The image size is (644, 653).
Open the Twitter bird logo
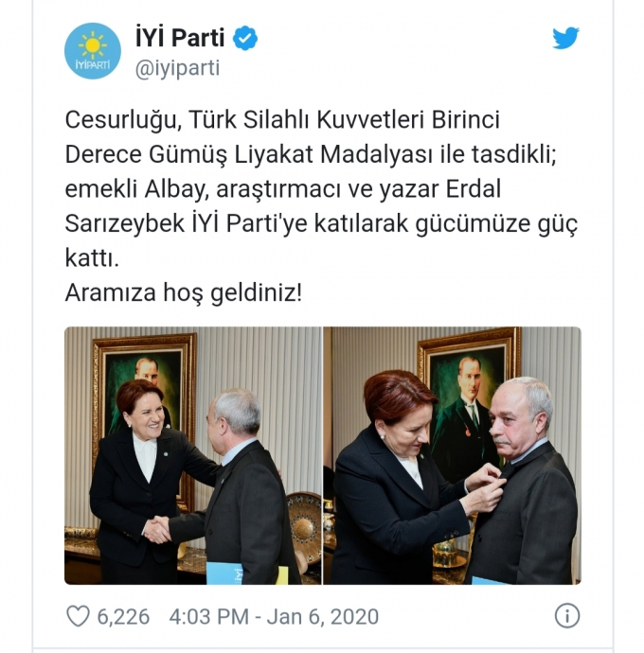[565, 38]
